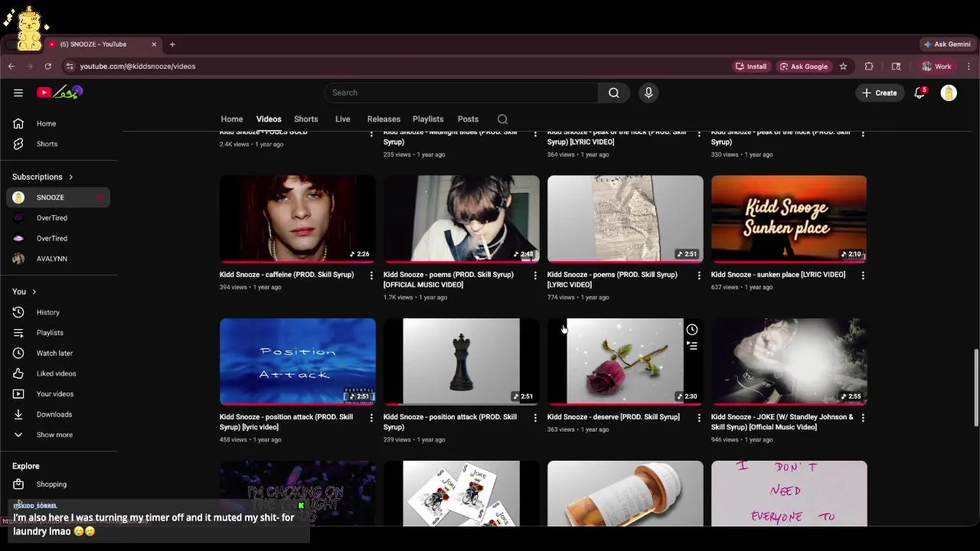Open options for sunken place video

pyautogui.click(x=863, y=275)
